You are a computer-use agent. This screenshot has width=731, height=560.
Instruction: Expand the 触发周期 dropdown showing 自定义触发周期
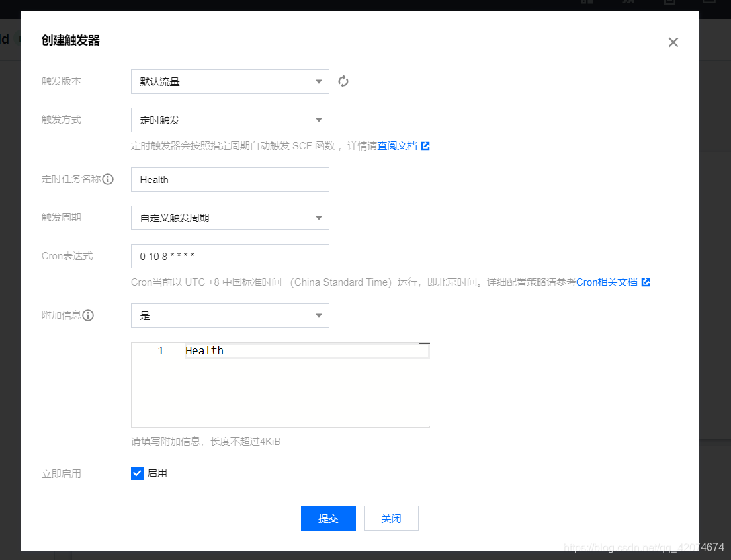click(230, 218)
